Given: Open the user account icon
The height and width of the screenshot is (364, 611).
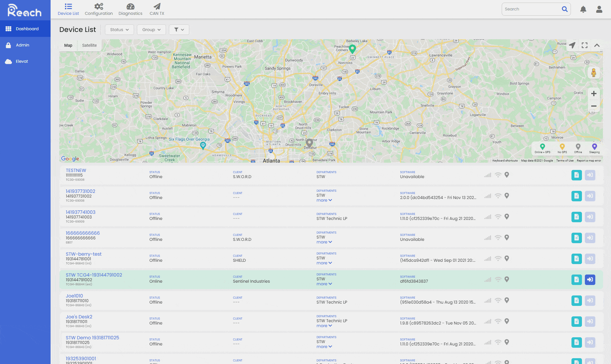Looking at the screenshot, I should coord(599,9).
